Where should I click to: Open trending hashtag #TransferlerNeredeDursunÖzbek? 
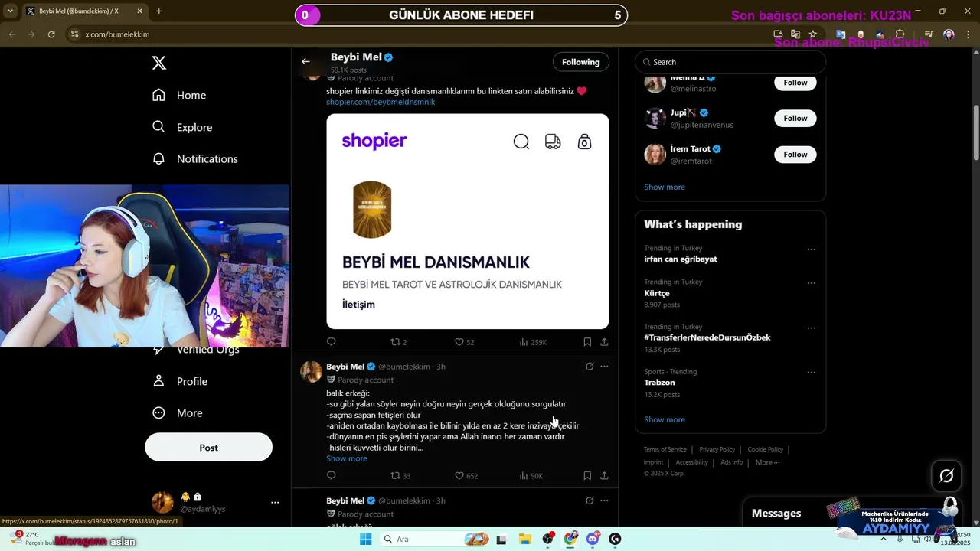[707, 337]
